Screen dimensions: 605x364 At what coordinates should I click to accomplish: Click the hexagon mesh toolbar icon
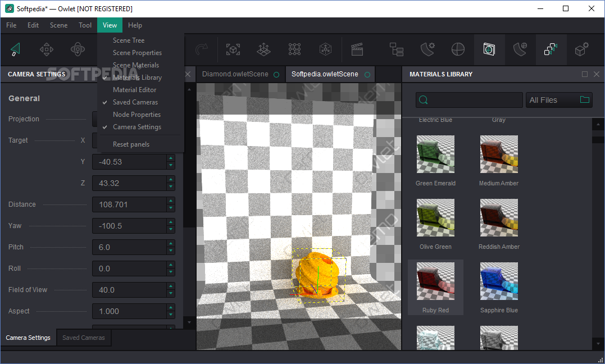pyautogui.click(x=326, y=49)
